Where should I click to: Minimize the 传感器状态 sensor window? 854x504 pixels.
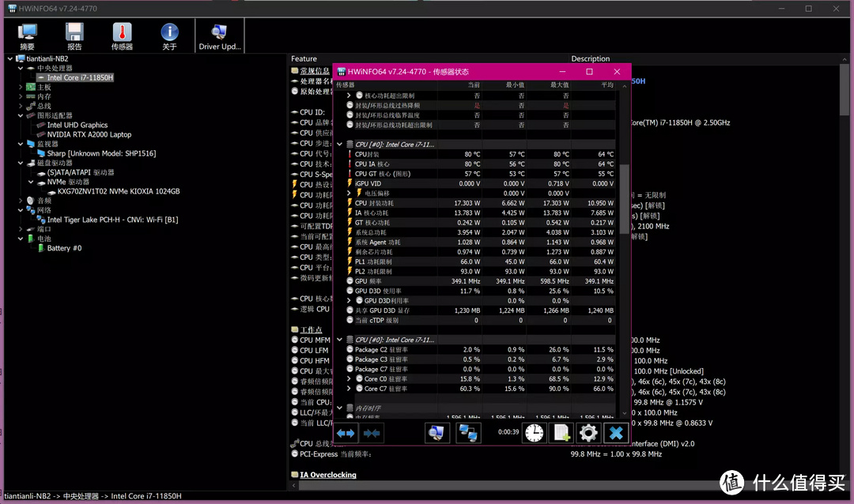pyautogui.click(x=562, y=72)
